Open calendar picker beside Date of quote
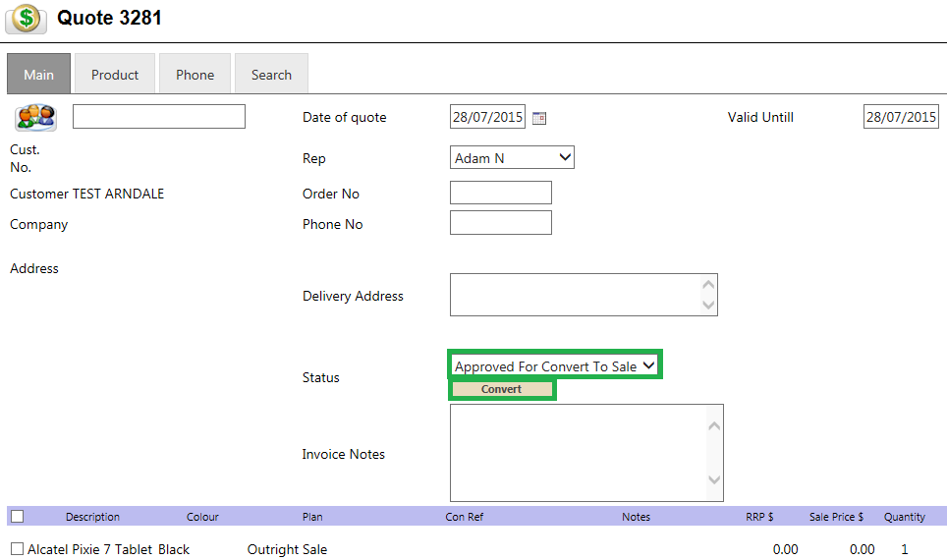This screenshot has height=560, width=947. coord(538,118)
